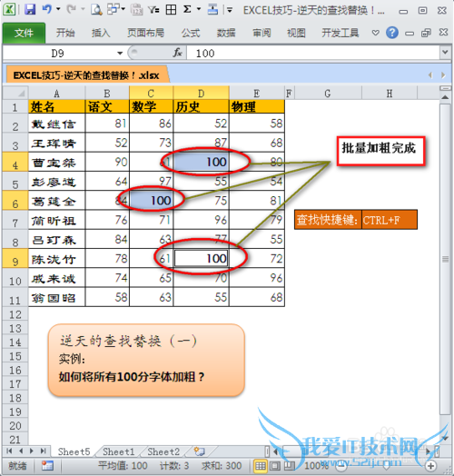Click the Undo arrow icon
454x476 pixels.
click(46, 9)
